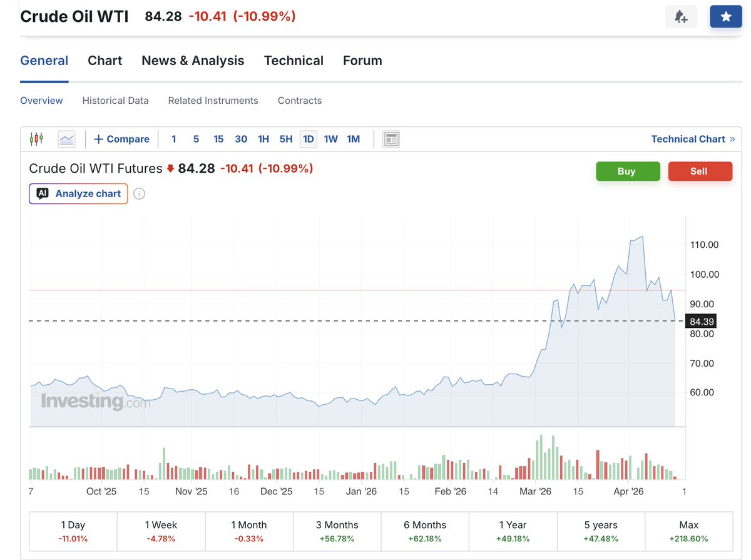Select the 1M interval
This screenshot has height=560, width=751.
coord(354,139)
